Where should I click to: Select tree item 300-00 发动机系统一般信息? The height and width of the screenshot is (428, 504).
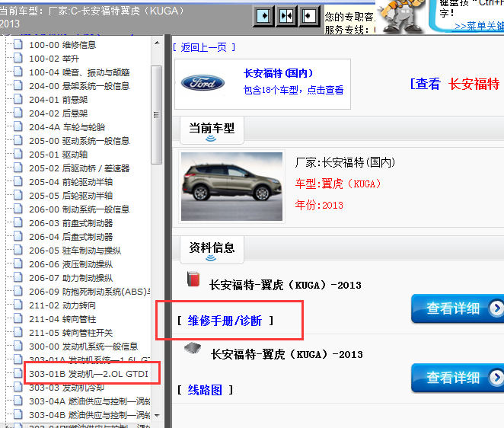(x=84, y=347)
